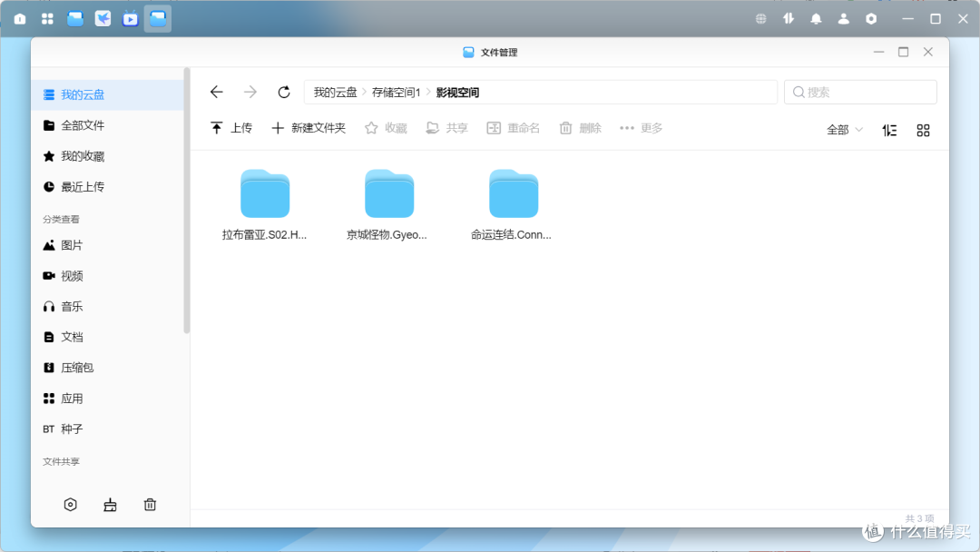The width and height of the screenshot is (980, 552).
Task: Open the clean-up broom icon at sidebar bottom
Action: tap(110, 505)
